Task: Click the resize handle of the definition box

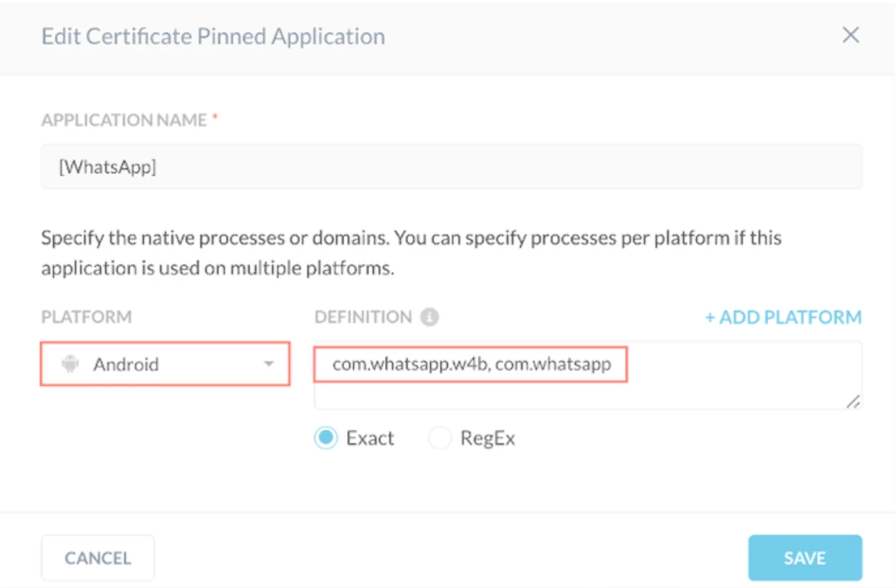Action: (x=853, y=402)
